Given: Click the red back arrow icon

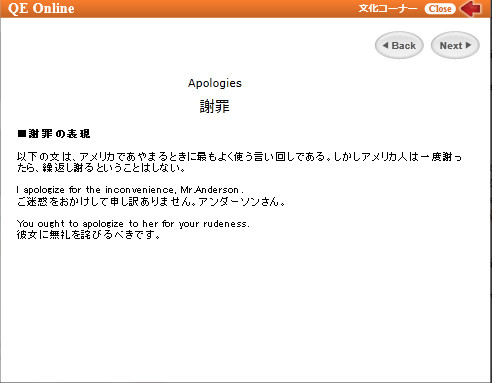Looking at the screenshot, I should 471,8.
